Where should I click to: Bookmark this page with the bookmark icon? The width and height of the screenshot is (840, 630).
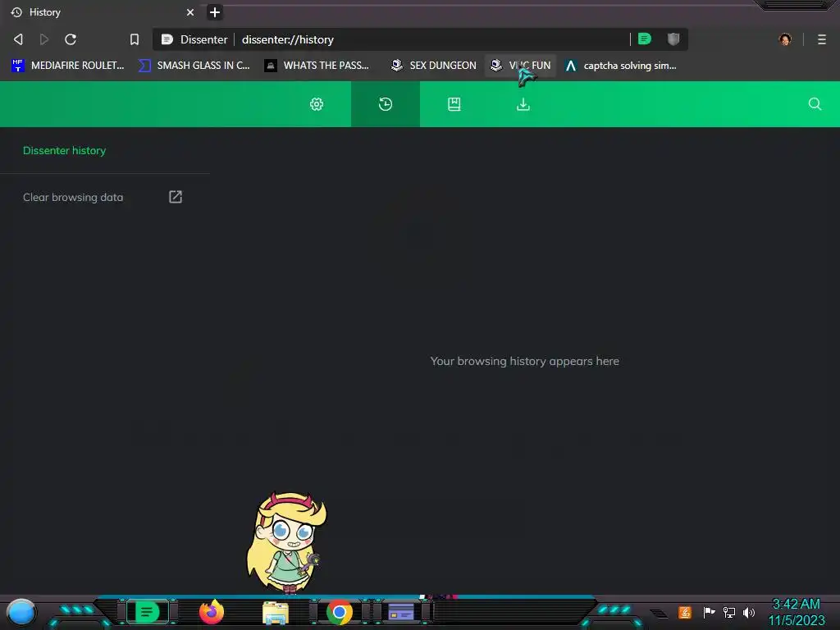(x=135, y=39)
